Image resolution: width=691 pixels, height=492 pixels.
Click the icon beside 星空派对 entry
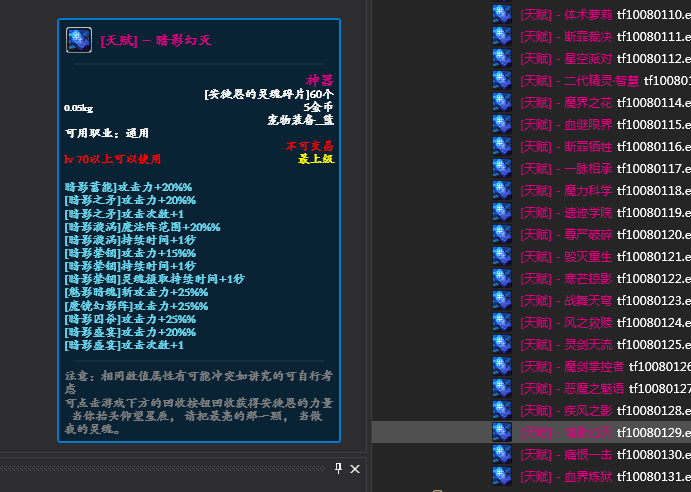(502, 58)
